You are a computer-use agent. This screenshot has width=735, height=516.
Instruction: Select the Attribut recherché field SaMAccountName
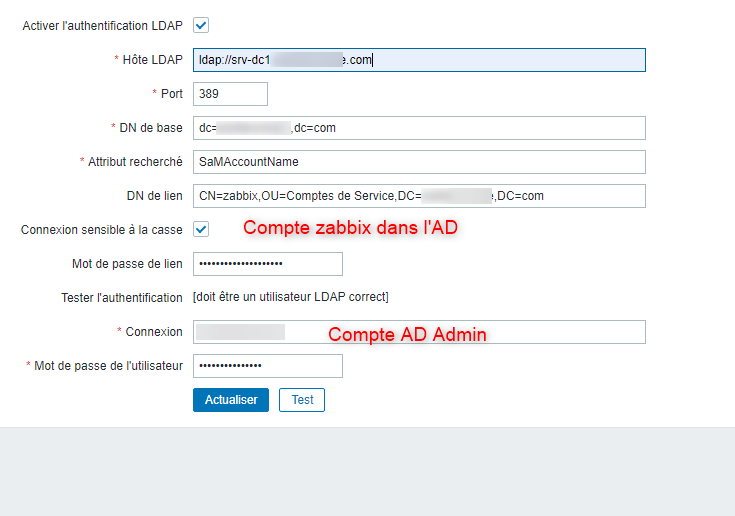419,162
